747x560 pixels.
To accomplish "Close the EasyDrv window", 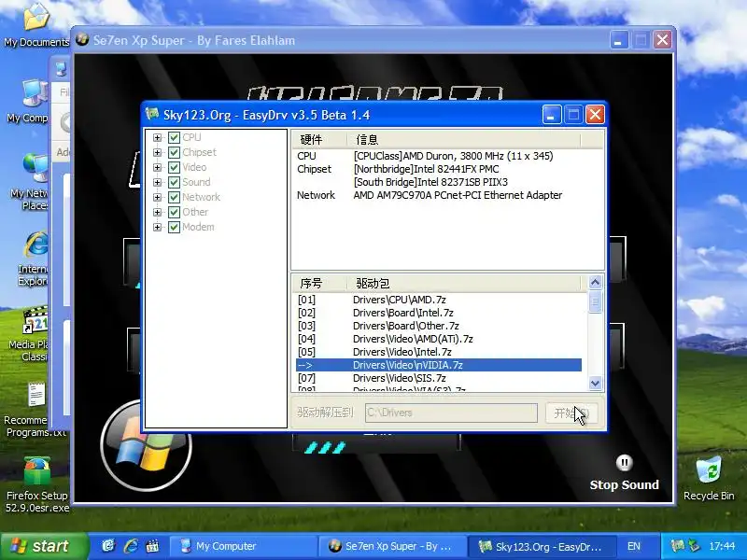I will tap(595, 115).
